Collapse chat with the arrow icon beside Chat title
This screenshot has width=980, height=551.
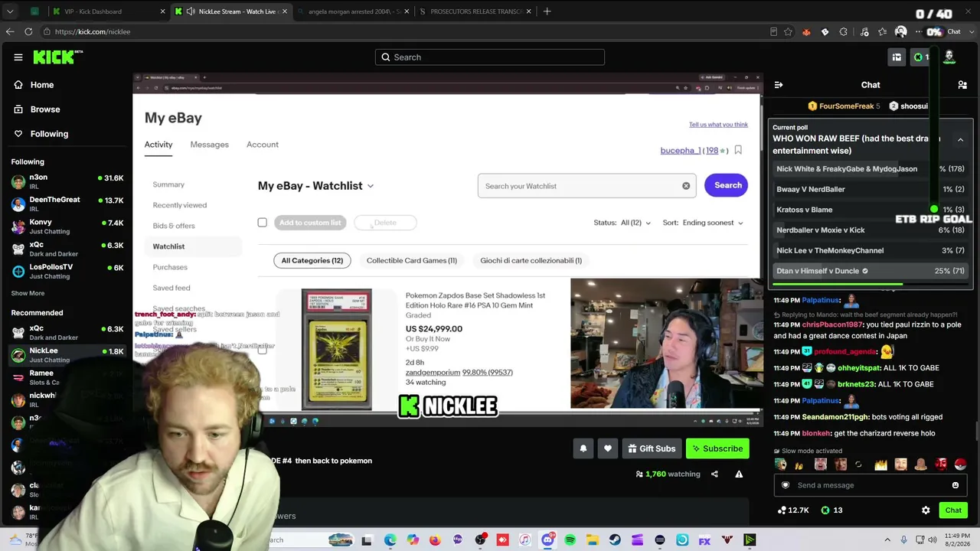(x=779, y=85)
